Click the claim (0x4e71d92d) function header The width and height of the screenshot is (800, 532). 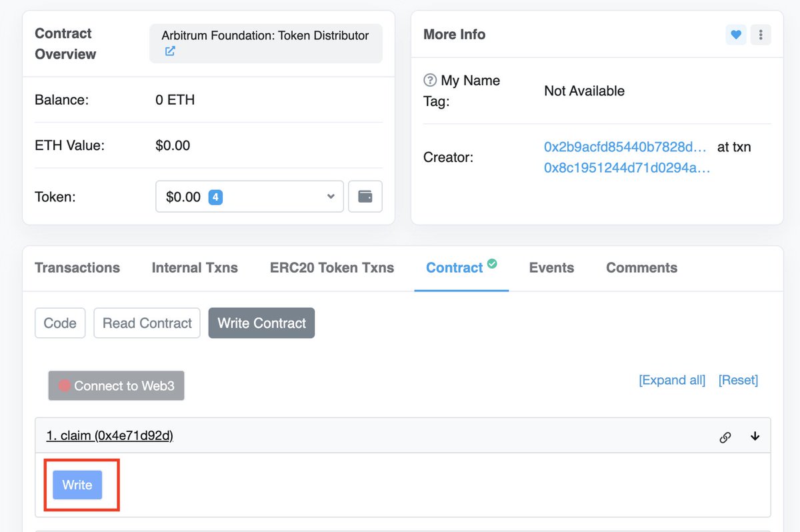point(109,436)
